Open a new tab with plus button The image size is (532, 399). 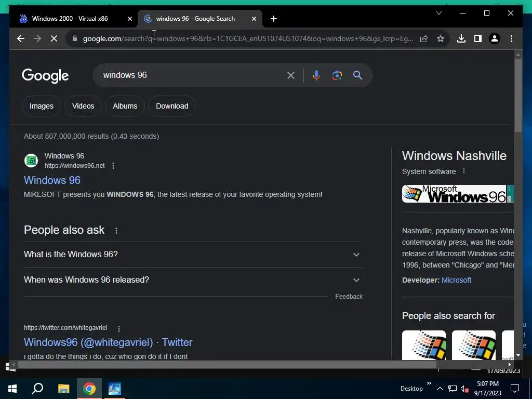click(274, 19)
